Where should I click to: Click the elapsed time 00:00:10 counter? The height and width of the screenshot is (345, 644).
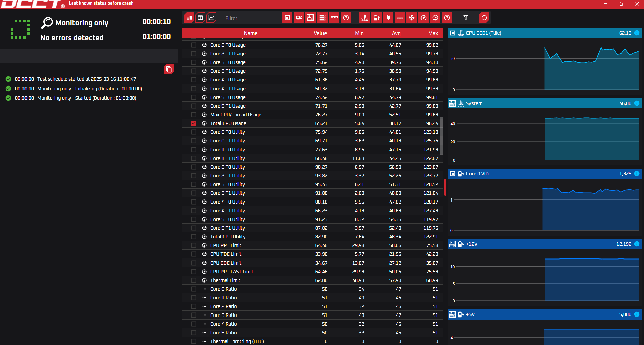(x=157, y=22)
